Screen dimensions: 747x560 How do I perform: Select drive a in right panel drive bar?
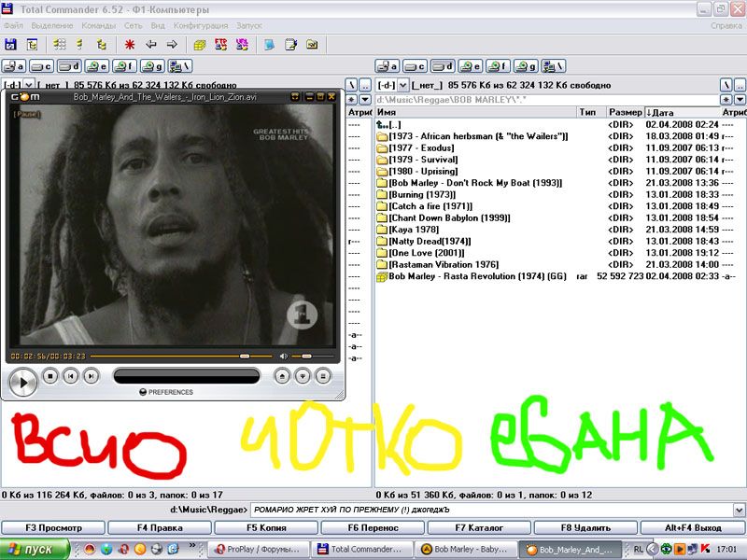pos(388,66)
